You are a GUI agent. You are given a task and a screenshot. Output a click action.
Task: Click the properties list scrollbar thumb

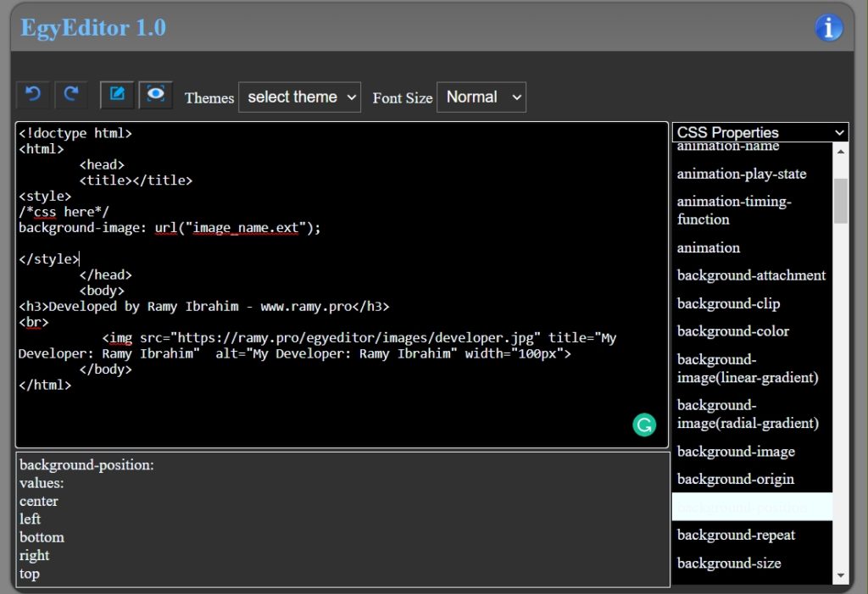click(840, 200)
